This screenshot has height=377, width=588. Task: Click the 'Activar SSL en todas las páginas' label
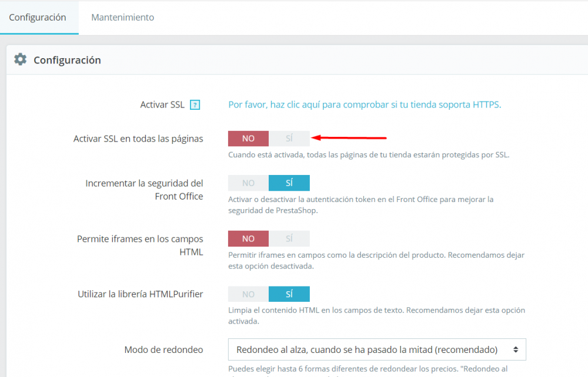[138, 139]
